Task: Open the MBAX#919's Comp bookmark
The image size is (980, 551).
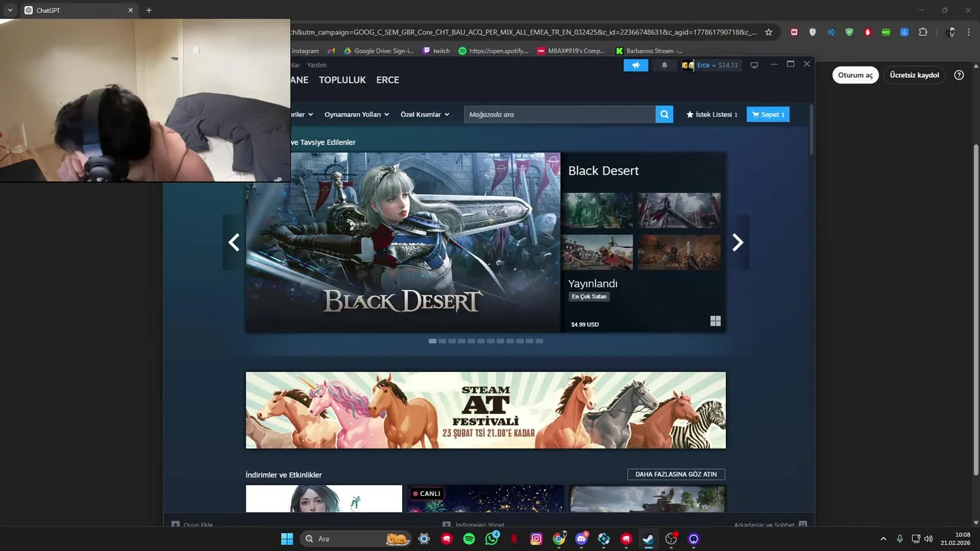Action: click(571, 51)
